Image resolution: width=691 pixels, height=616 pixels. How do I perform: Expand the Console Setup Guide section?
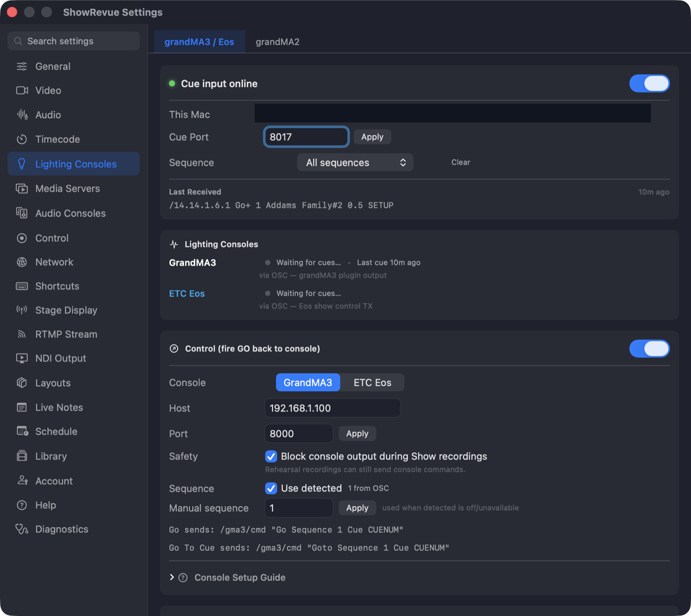[x=172, y=577]
